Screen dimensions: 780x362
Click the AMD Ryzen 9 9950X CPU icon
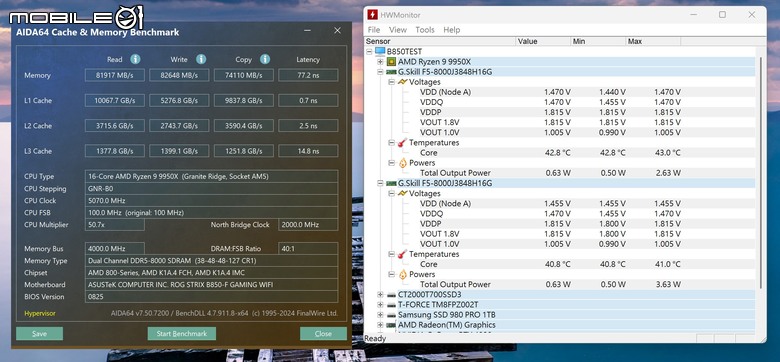(391, 62)
